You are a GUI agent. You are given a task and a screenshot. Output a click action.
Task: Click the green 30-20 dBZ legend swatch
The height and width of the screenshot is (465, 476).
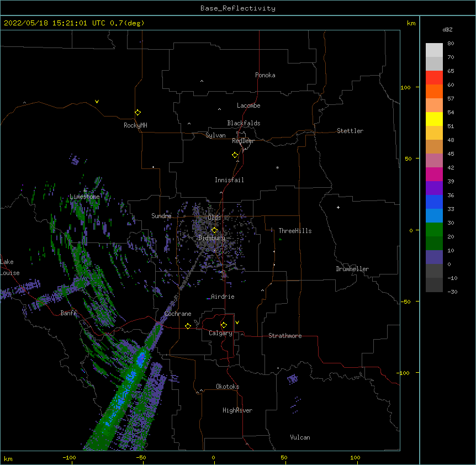(434, 230)
